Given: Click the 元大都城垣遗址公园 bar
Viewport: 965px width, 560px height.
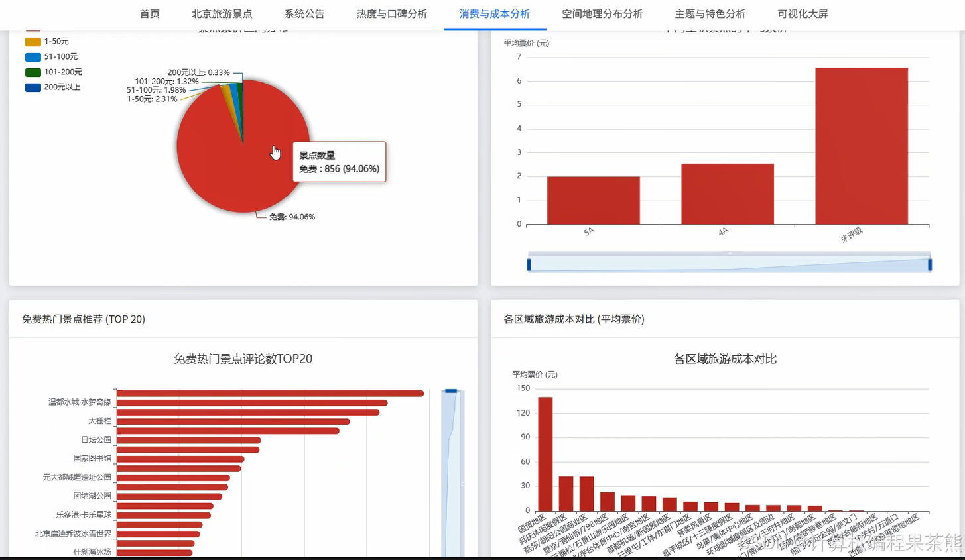Looking at the screenshot, I should click(173, 478).
